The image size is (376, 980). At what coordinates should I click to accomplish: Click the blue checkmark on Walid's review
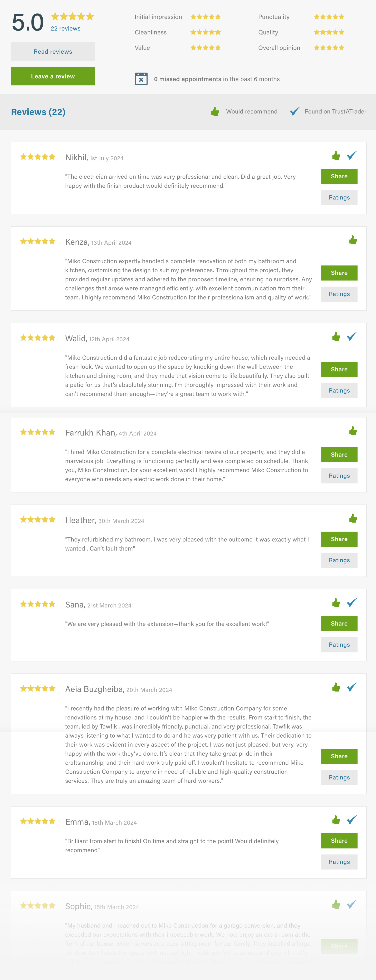[352, 336]
